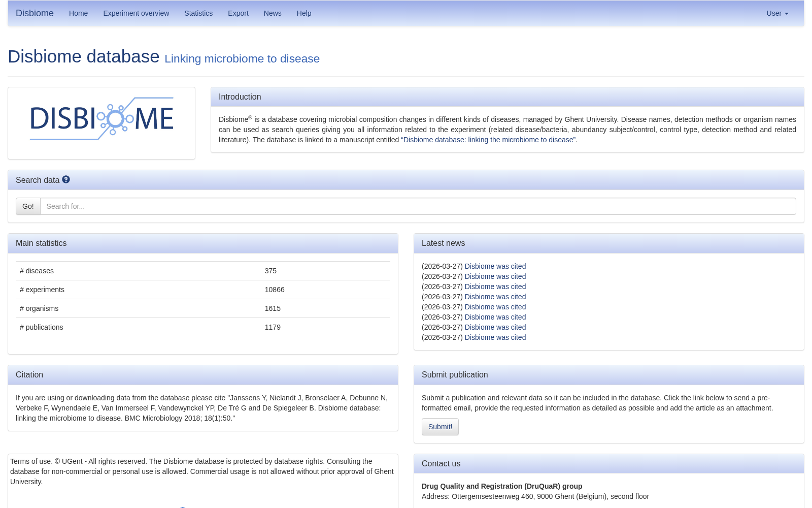Open the User dropdown menu

(x=777, y=13)
